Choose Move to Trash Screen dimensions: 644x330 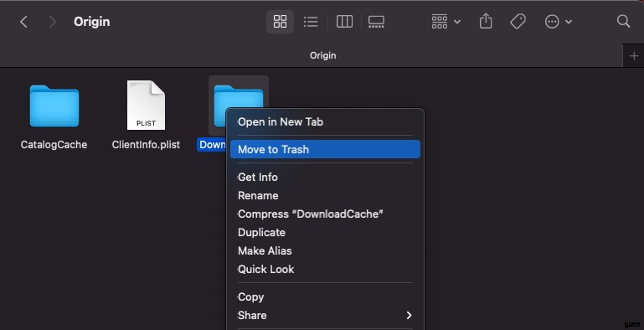tap(325, 149)
